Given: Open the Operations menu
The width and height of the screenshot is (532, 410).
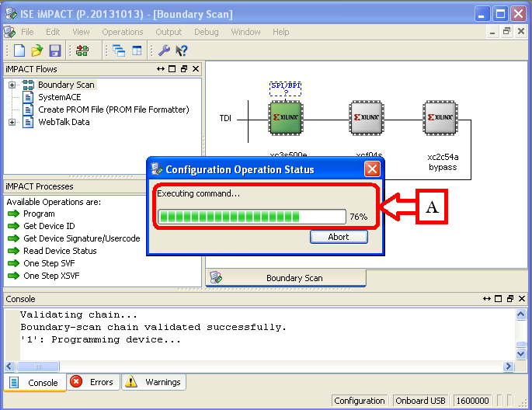Looking at the screenshot, I should (x=123, y=32).
